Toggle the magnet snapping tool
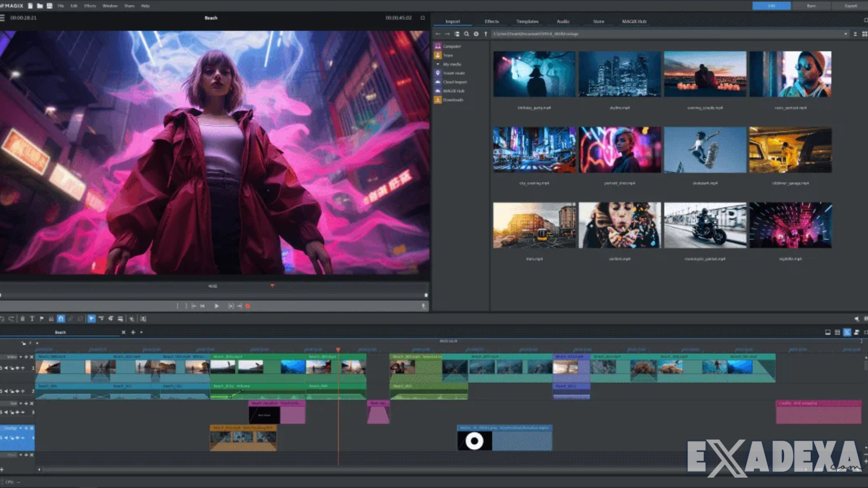 [61, 319]
